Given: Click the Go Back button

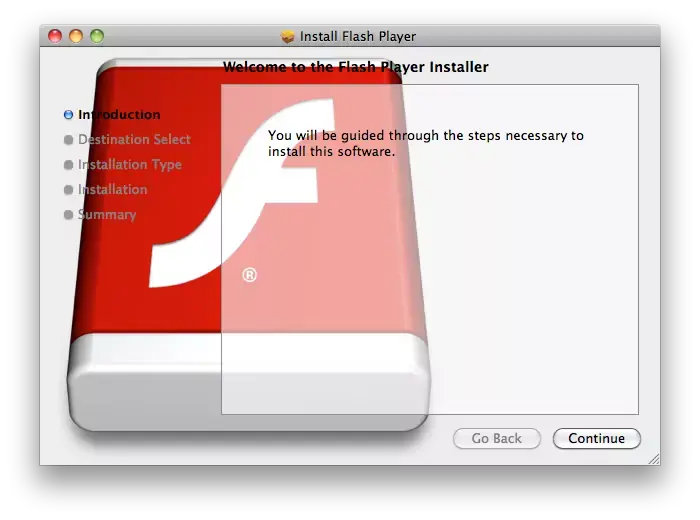Looking at the screenshot, I should [x=496, y=438].
